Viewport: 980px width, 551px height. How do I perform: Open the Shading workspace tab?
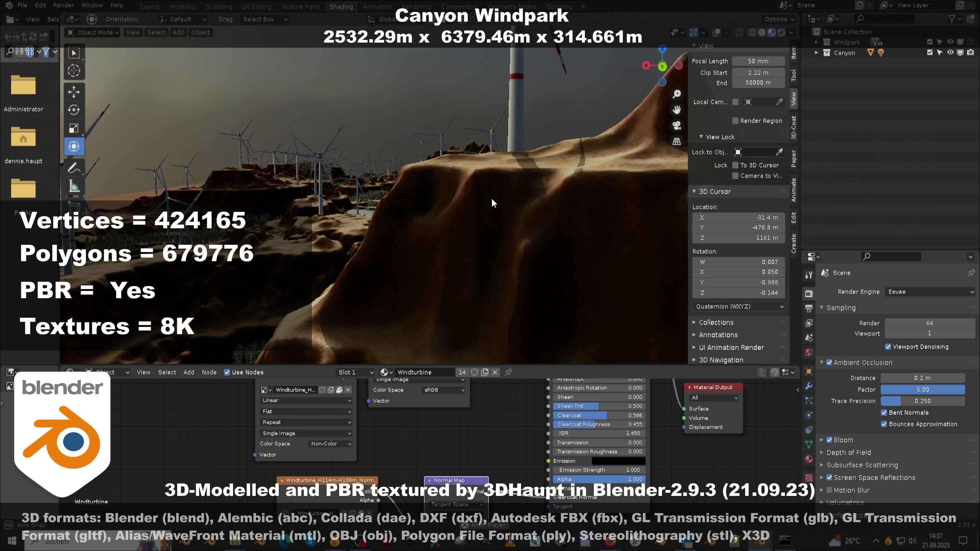pos(341,6)
